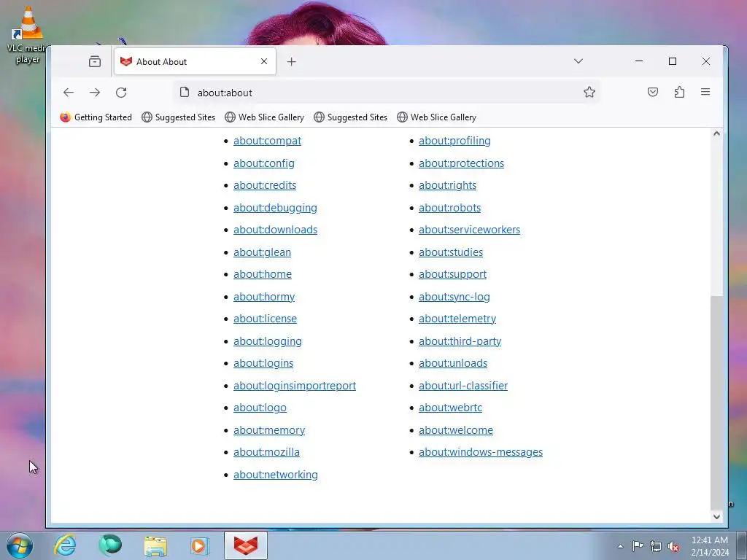Open the about:credits link
Viewport: 747px width, 560px height.
(265, 185)
